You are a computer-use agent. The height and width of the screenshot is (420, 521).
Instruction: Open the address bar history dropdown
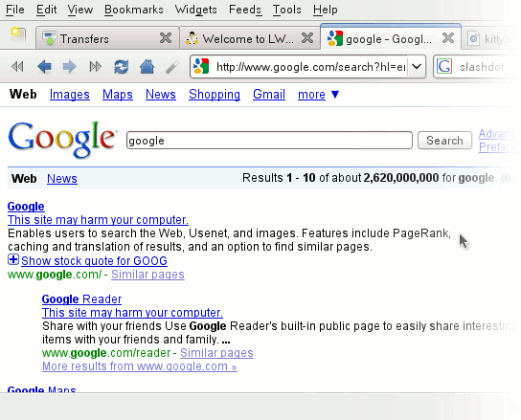(x=417, y=67)
